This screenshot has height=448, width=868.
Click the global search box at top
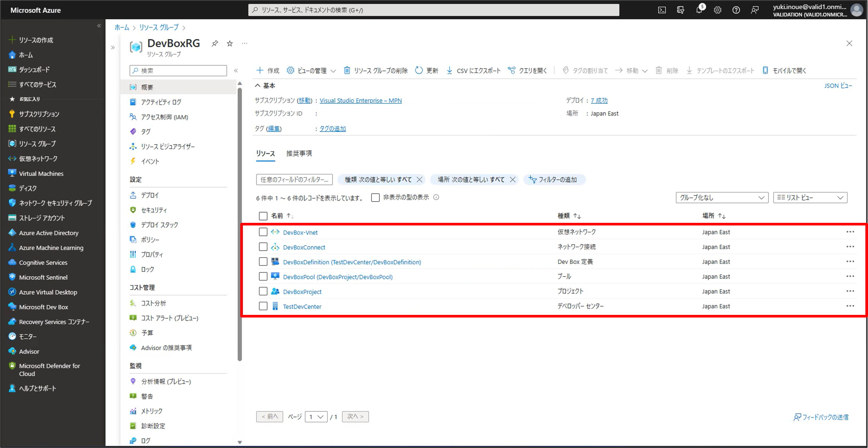(x=434, y=10)
